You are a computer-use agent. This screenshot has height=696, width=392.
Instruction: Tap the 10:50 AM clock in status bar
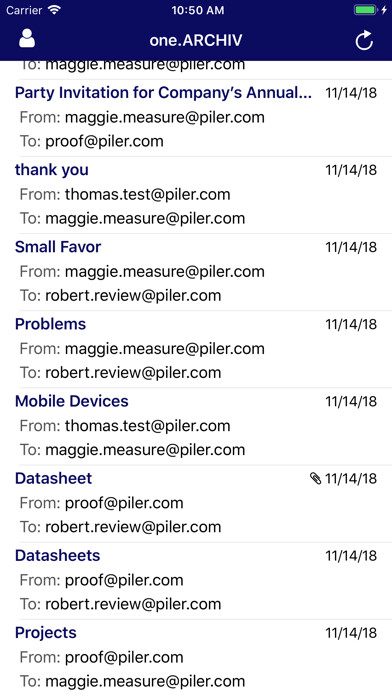198,10
